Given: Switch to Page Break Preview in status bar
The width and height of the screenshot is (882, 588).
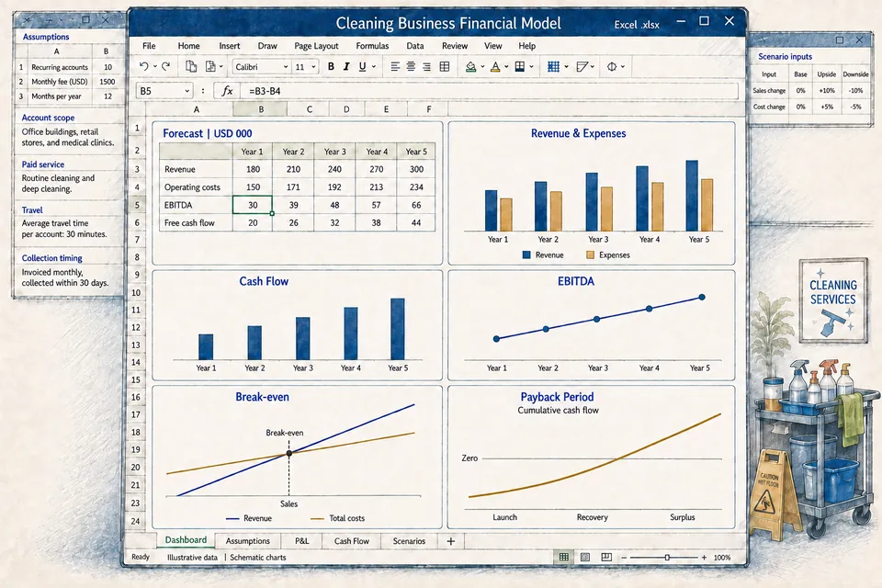Looking at the screenshot, I should [606, 557].
